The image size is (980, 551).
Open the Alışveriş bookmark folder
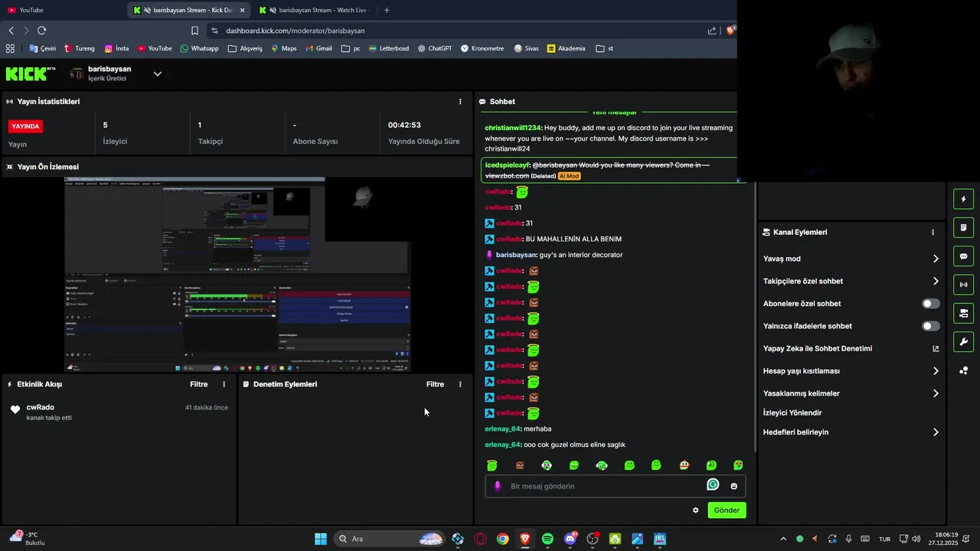[x=245, y=48]
